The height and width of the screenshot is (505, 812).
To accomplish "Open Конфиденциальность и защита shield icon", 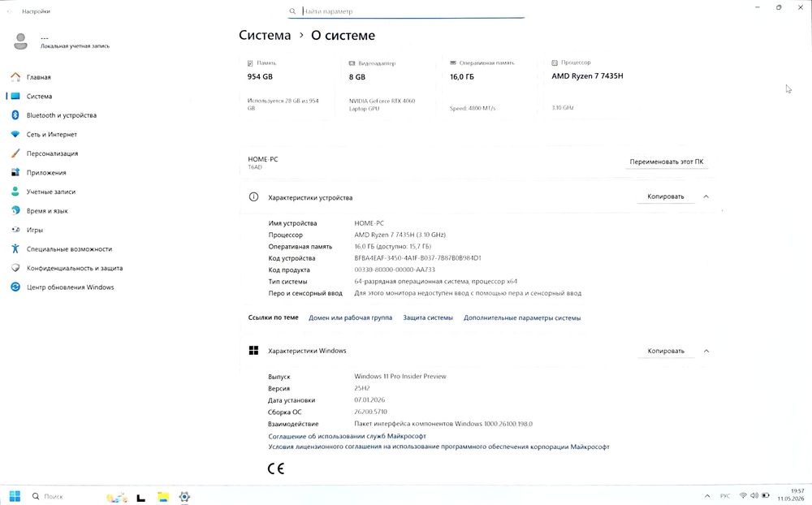I will (15, 268).
